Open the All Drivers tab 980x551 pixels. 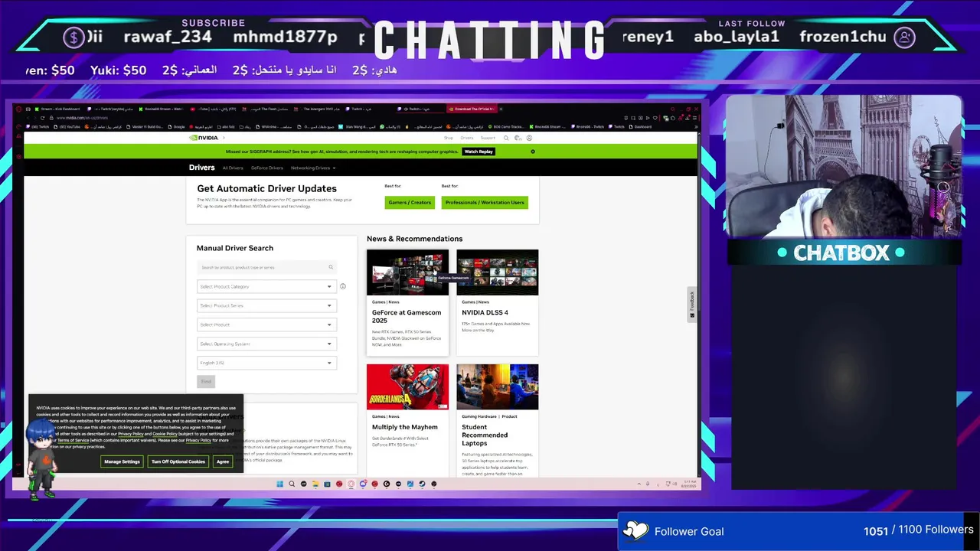(233, 168)
